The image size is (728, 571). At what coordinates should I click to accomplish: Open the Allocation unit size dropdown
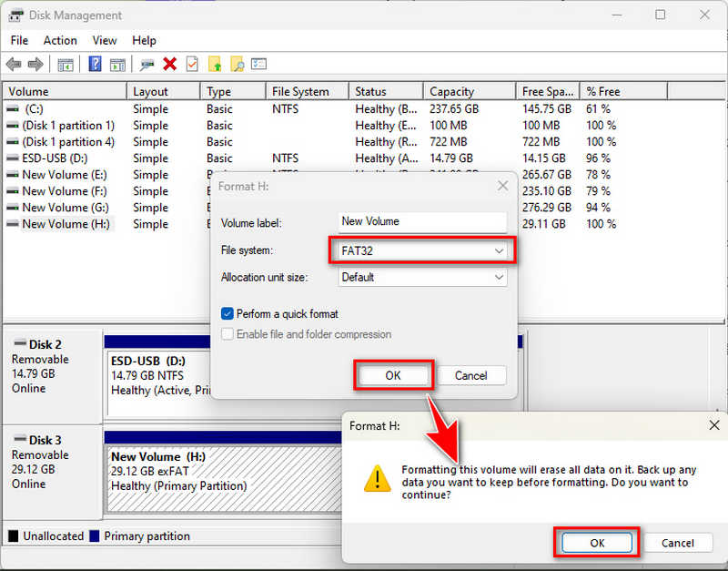click(x=422, y=278)
